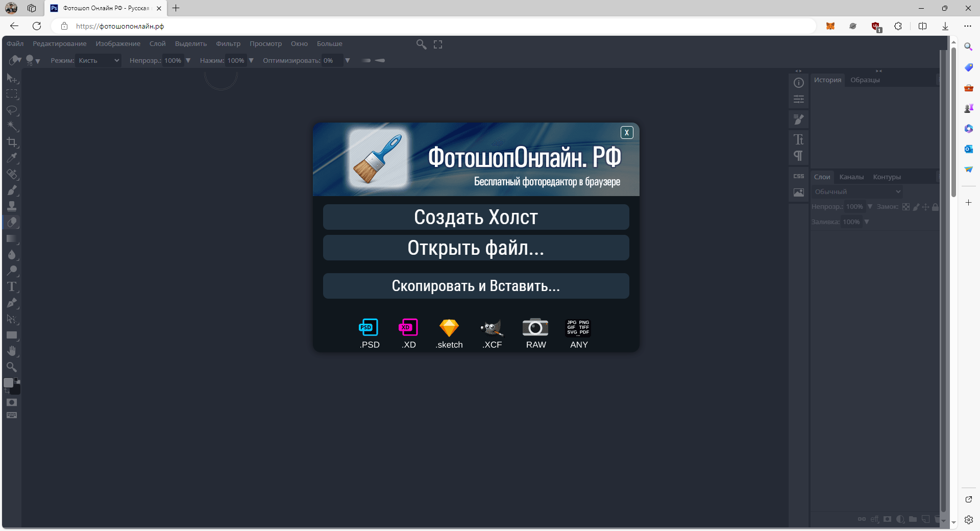Toggle the lock transparent pixels icon
Viewport: 980px width, 531px height.
906,207
